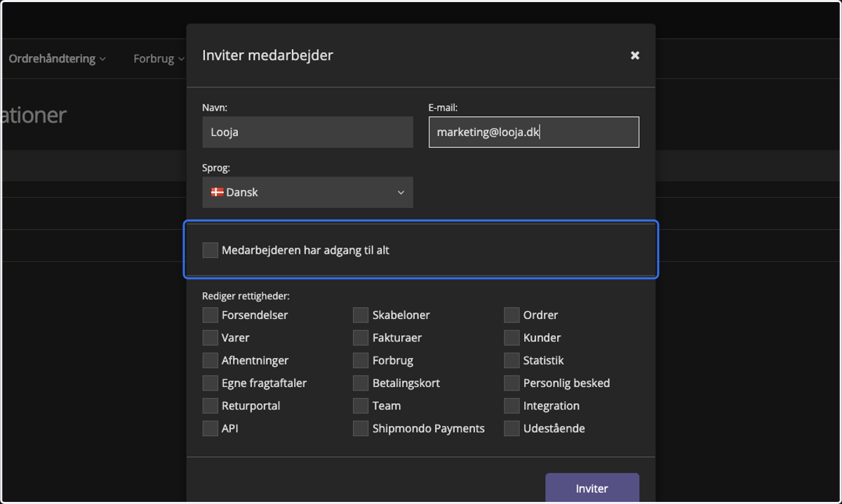Screen dimensions: 842x504
Task: Open the Sprog language dropdown
Action: 307,192
